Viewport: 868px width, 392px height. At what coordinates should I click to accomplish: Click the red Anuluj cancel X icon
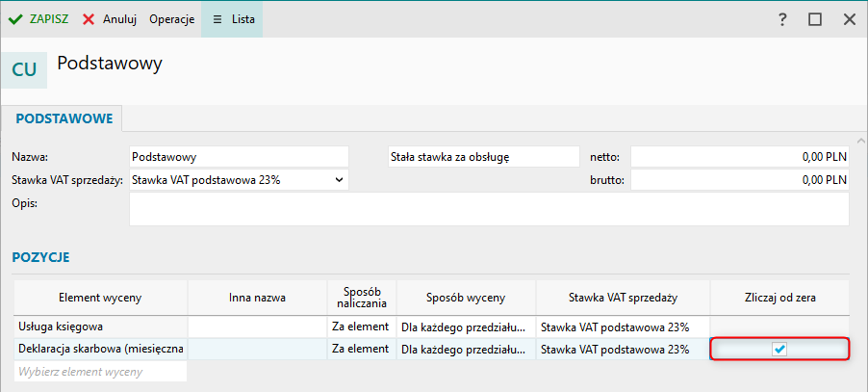tap(89, 18)
